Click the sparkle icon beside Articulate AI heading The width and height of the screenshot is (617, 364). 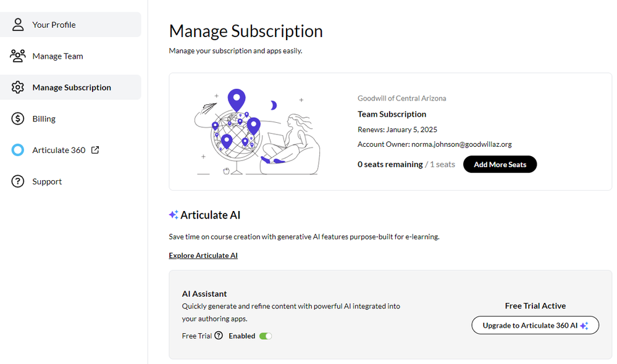(174, 215)
